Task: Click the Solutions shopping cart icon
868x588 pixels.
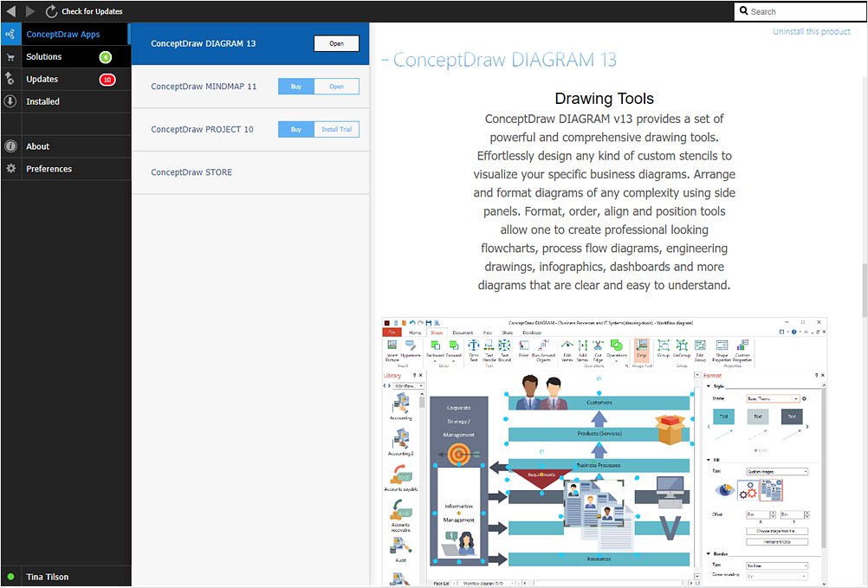Action: [x=10, y=57]
